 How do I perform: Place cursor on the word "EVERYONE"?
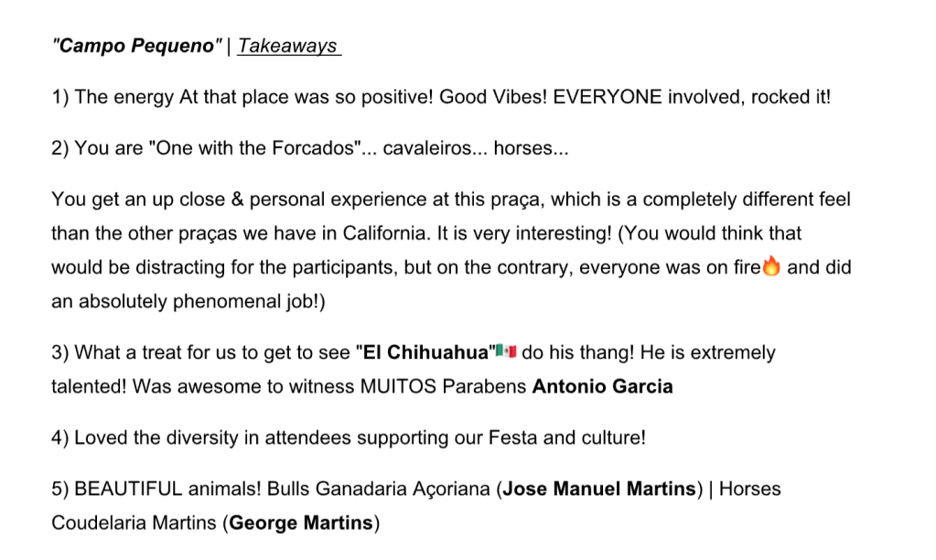[607, 98]
